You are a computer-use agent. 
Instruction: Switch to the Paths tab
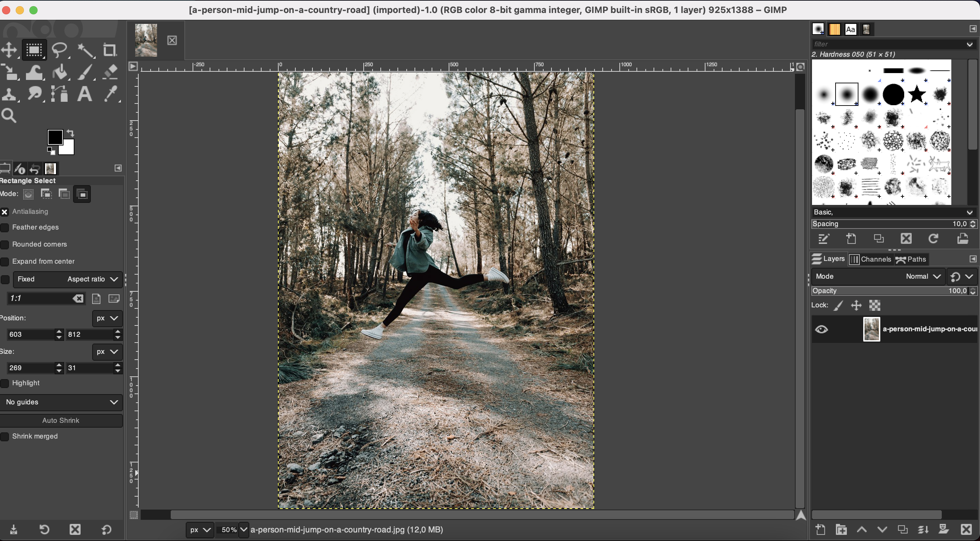(911, 260)
